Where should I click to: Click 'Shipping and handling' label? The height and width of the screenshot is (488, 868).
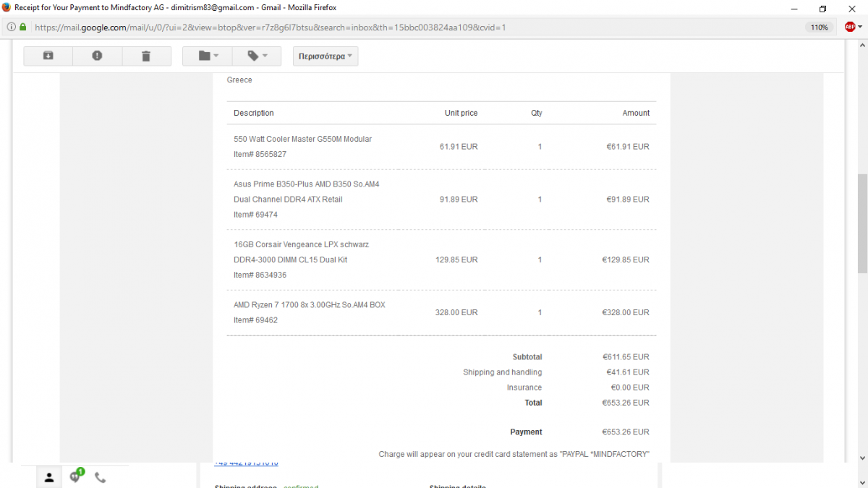tap(503, 372)
